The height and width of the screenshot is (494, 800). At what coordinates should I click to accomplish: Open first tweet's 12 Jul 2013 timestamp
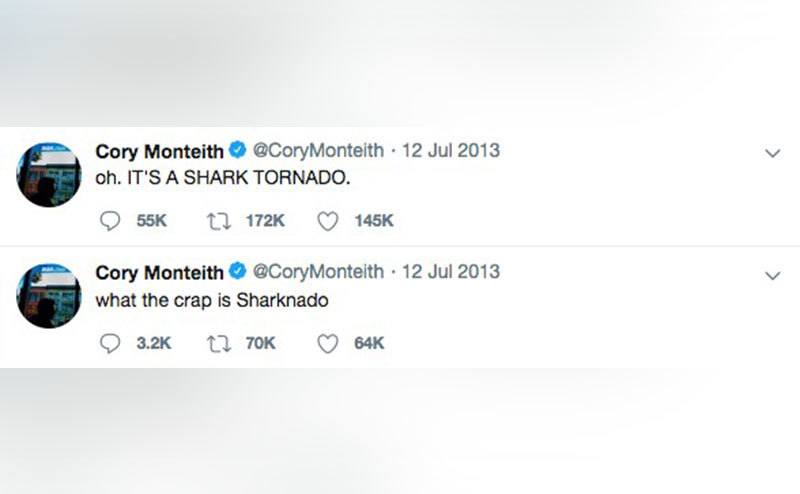click(451, 151)
